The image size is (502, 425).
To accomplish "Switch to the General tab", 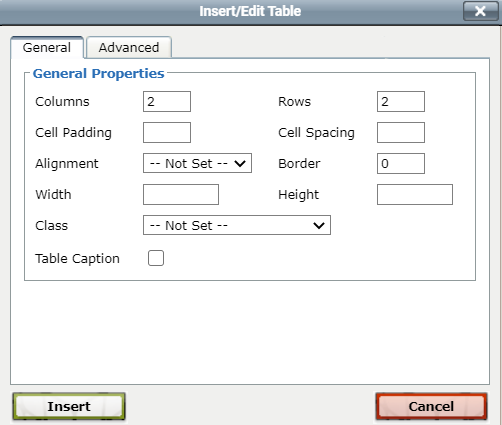I will tap(47, 47).
